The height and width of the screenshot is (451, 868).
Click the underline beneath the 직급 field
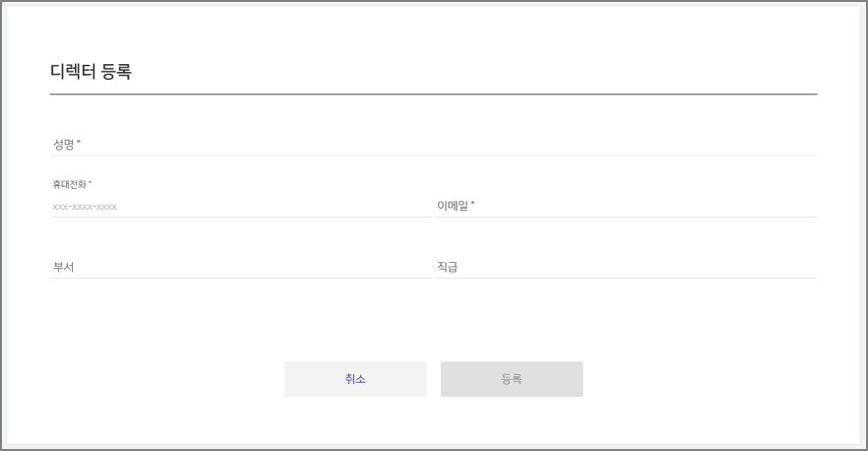(x=626, y=278)
